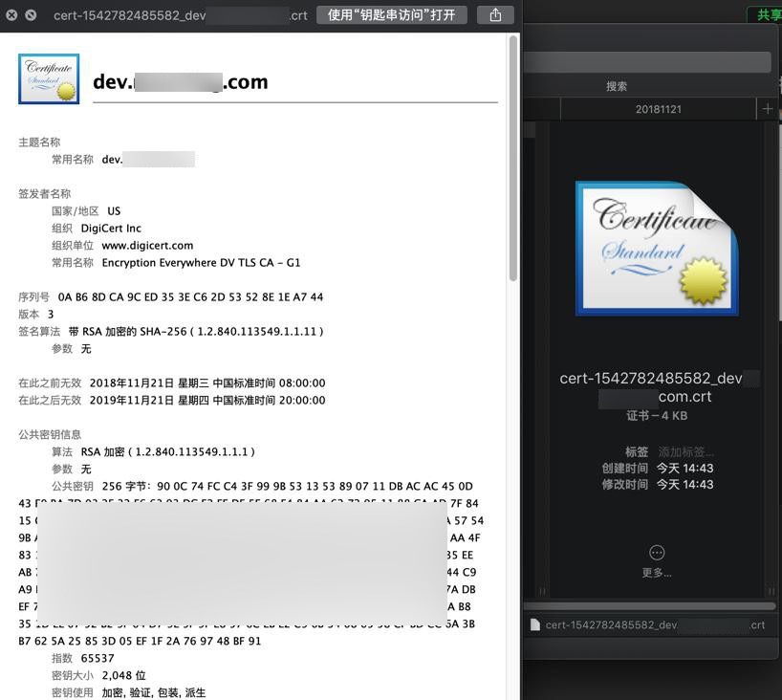
Task: Click the issuer name Encryption Everywhere DV TLS CA
Action: [201, 263]
